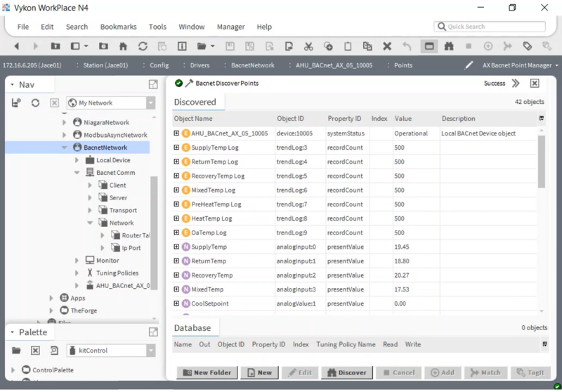Screen dimensions: 562x392
Task: Click the Refresh toolbar icon
Action: 143,46
